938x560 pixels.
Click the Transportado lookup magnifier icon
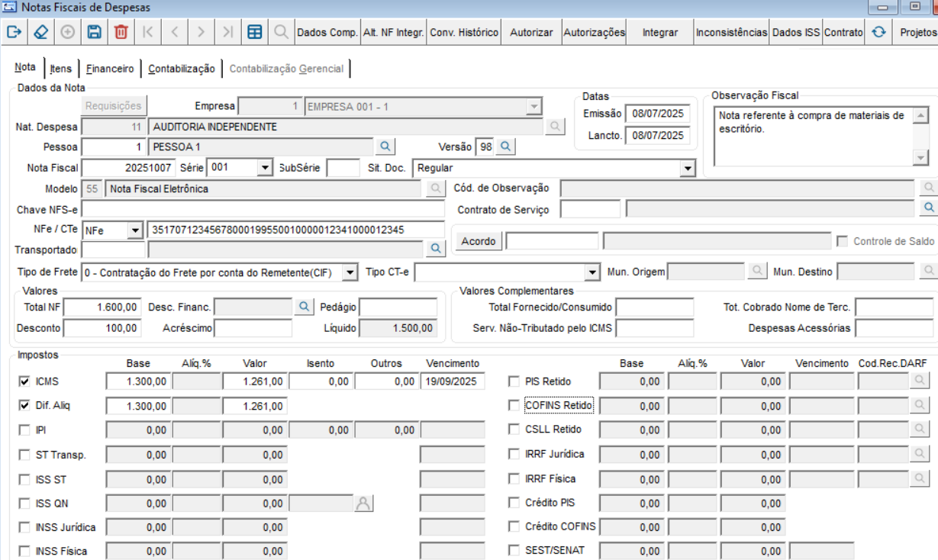435,248
